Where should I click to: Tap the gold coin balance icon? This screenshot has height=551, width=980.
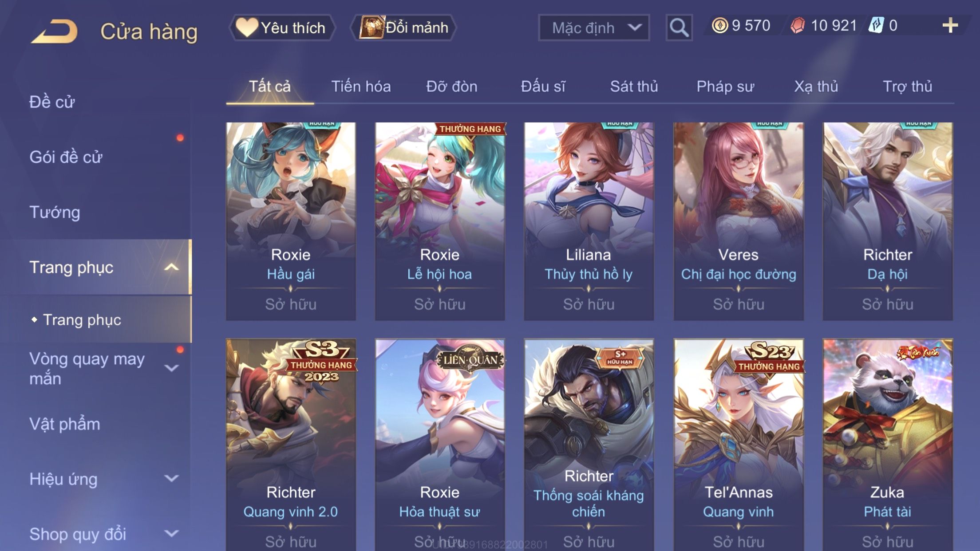point(719,25)
